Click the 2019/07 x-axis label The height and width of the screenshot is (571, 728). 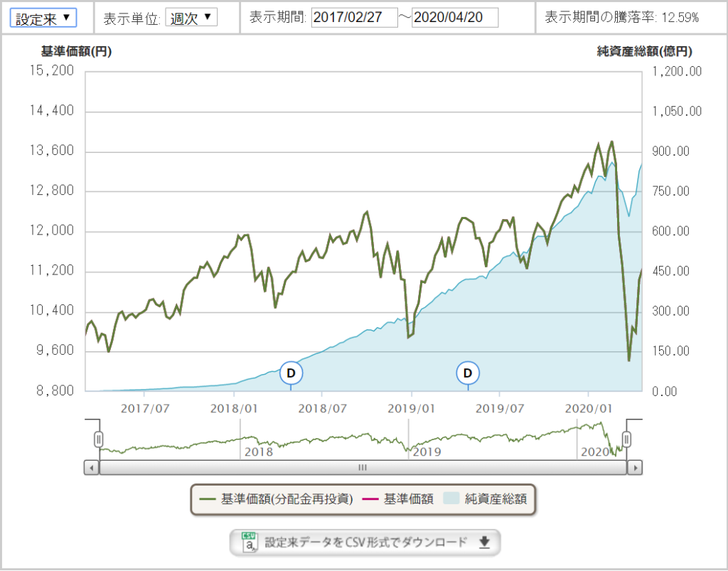[500, 409]
